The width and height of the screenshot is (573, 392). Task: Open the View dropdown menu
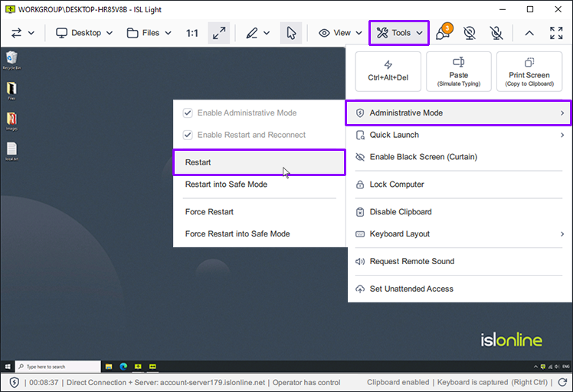coord(340,33)
